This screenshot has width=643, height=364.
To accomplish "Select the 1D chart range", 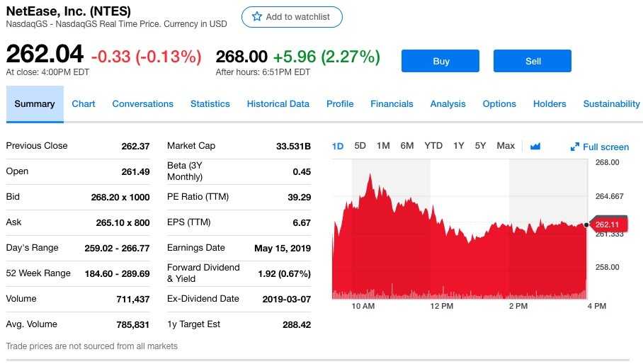I will (x=338, y=147).
